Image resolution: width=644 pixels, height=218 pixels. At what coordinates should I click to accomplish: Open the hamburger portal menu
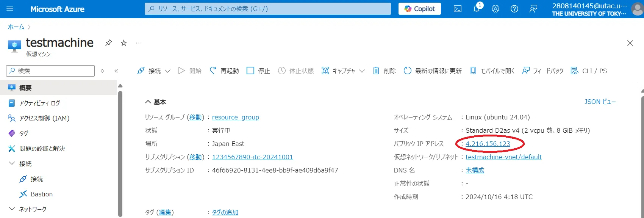point(10,9)
